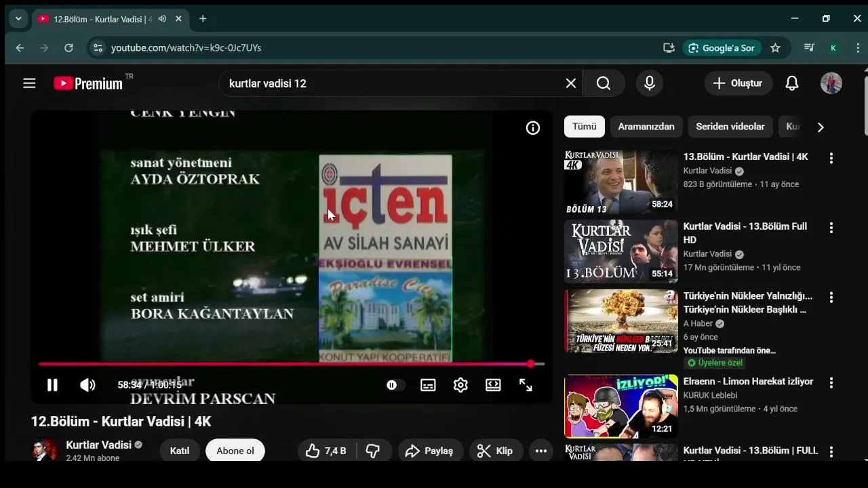868x488 pixels.
Task: Open a new browser tab
Action: pos(203,19)
